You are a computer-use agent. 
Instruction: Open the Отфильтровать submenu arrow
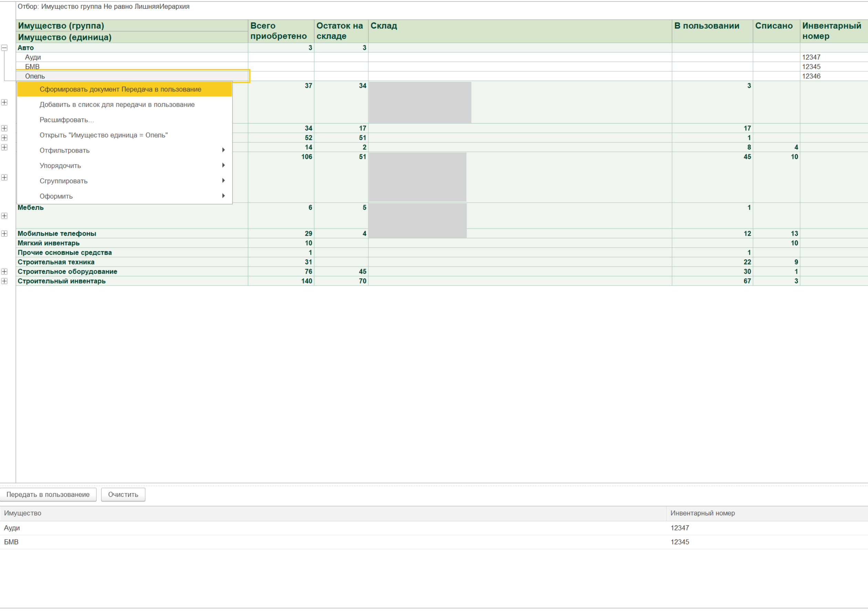point(223,150)
